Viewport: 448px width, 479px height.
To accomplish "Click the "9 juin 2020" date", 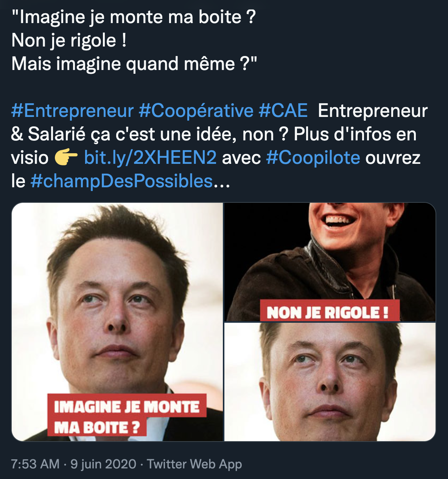I will tap(103, 464).
